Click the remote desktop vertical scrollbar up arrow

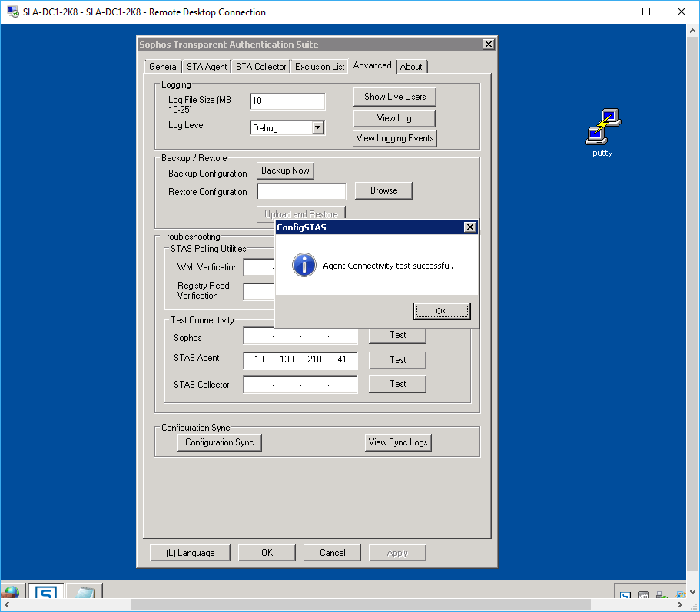[x=693, y=31]
